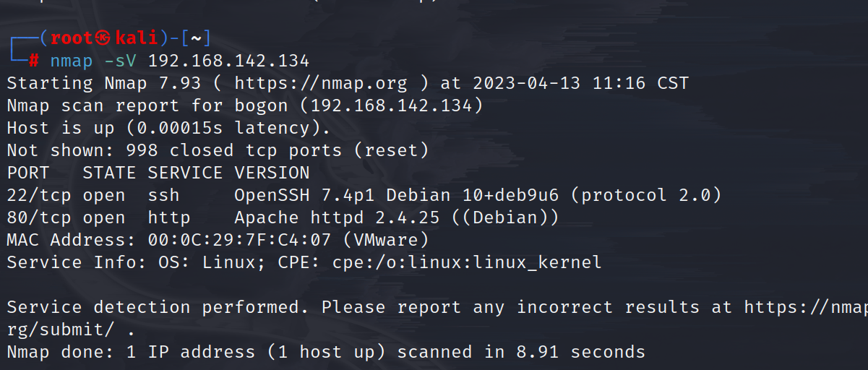Click the red hash prompt symbol

click(33, 61)
